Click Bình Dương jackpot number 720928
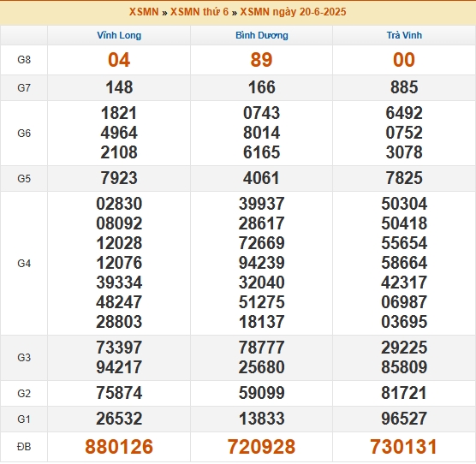The height and width of the screenshot is (464, 476). pyautogui.click(x=261, y=447)
